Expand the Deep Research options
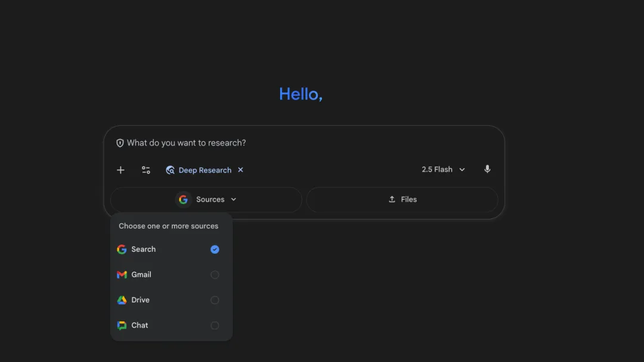 [205, 170]
